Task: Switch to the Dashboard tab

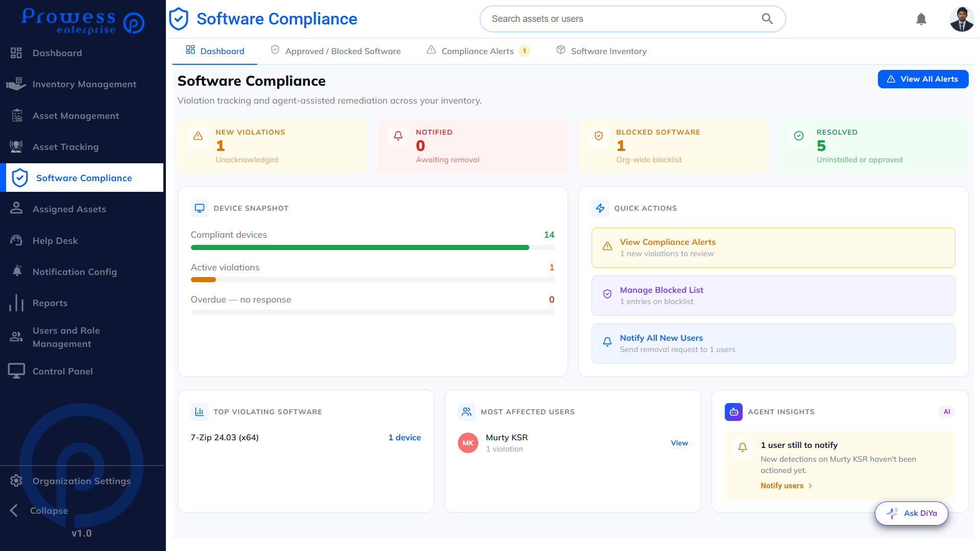Action: click(215, 51)
